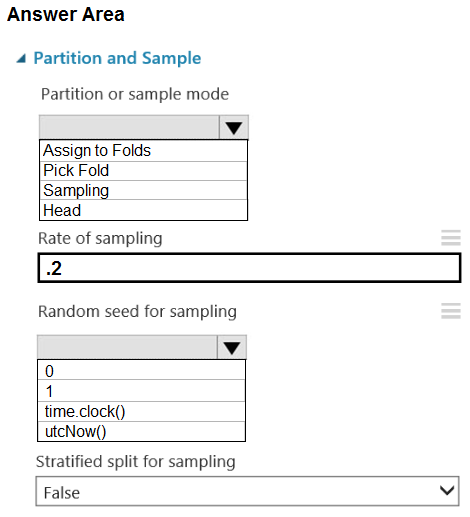Click the Rate of sampling input field
The height and width of the screenshot is (517, 470).
249,268
